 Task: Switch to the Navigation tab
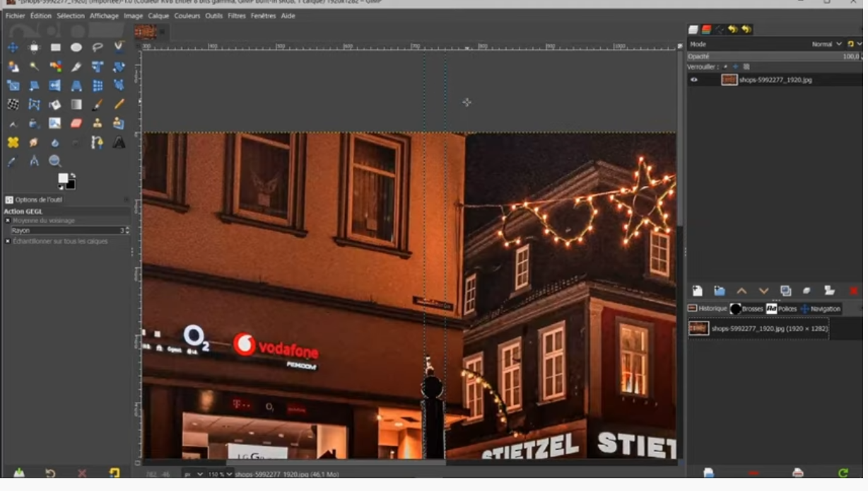click(821, 309)
